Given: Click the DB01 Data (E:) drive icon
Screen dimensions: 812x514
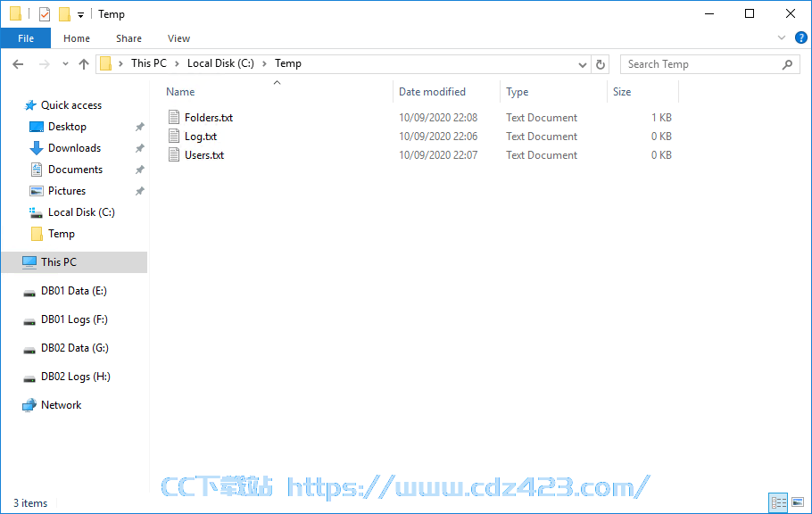Looking at the screenshot, I should [29, 294].
